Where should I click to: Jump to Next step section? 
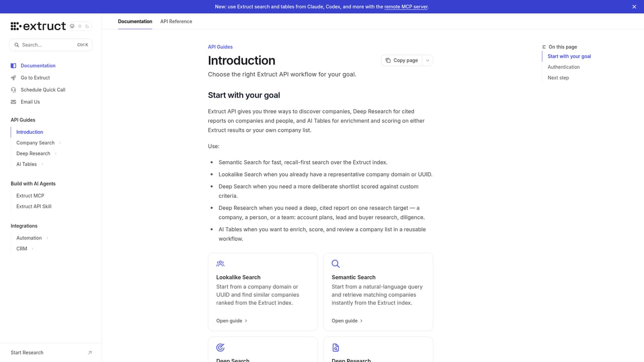coord(558,78)
